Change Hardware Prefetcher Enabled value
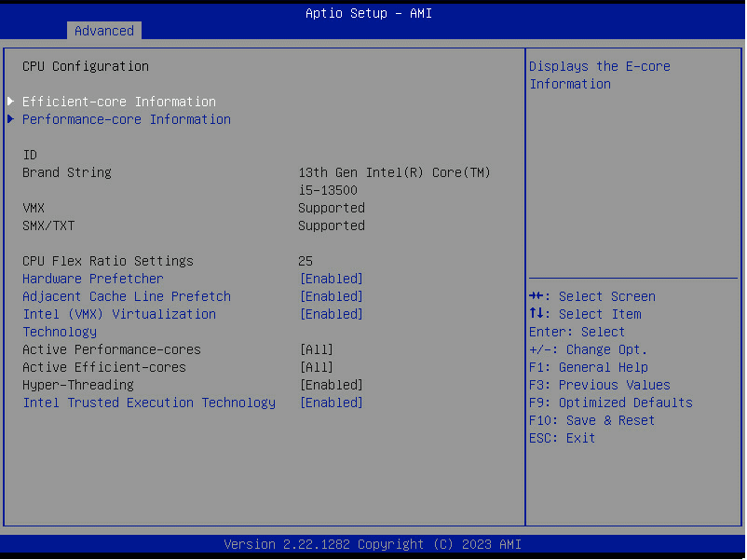 pyautogui.click(x=331, y=279)
